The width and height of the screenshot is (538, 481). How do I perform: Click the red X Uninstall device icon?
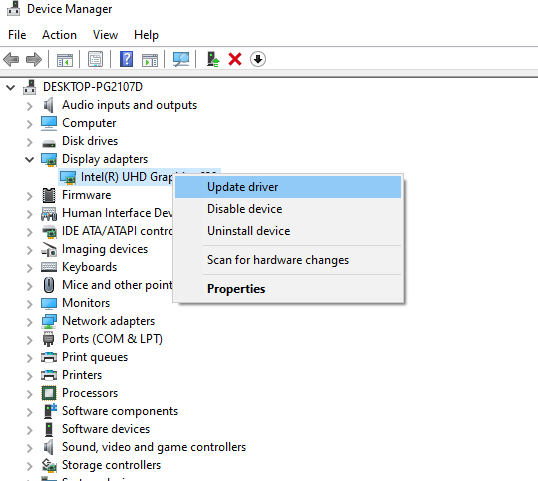[x=235, y=59]
